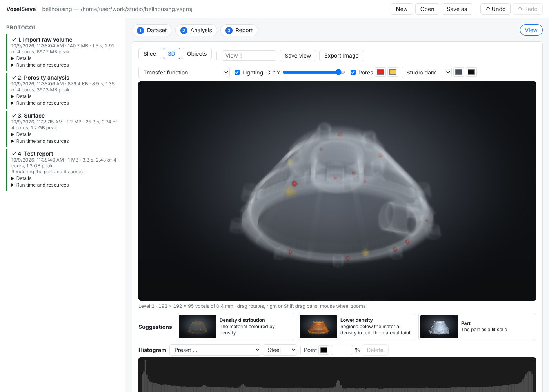Click the Open button

427,9
